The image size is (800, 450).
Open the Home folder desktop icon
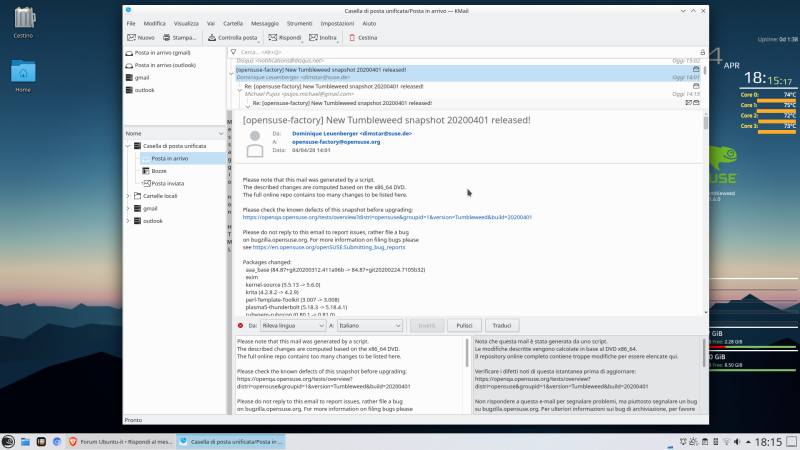23,76
